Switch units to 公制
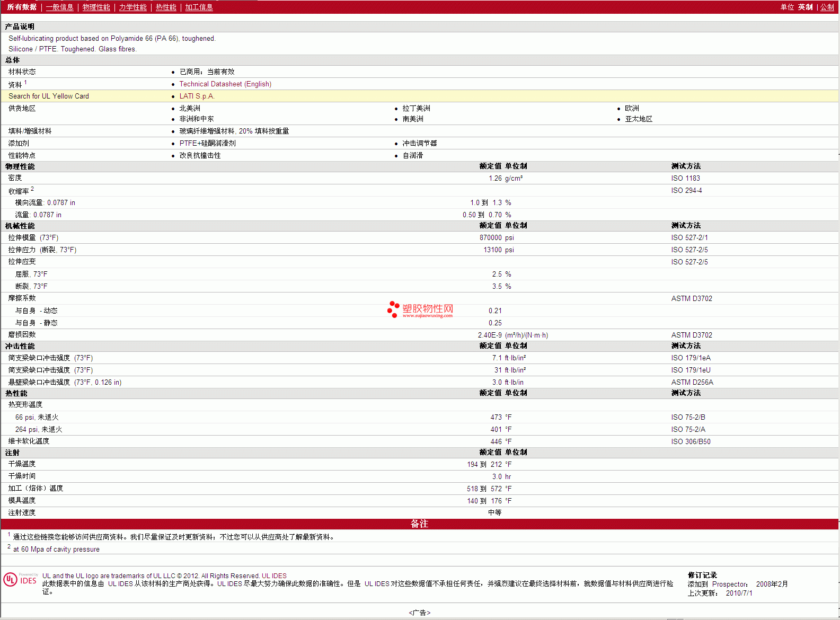This screenshot has width=840, height=620. tap(827, 7)
